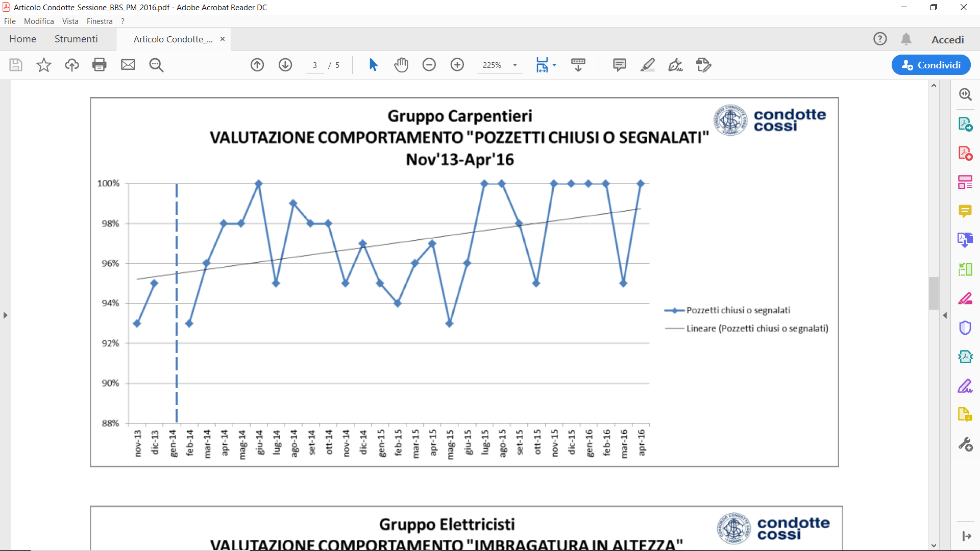
Task: Select the highlight text pen tool
Action: pos(647,65)
